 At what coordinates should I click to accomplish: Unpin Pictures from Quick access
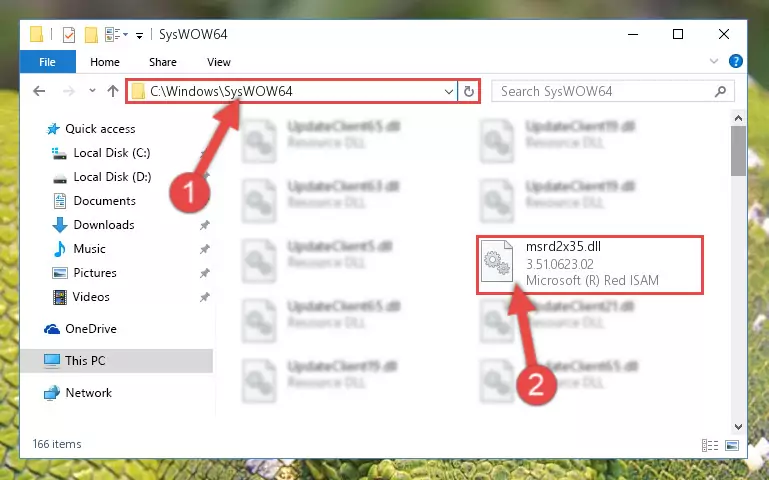(x=205, y=273)
